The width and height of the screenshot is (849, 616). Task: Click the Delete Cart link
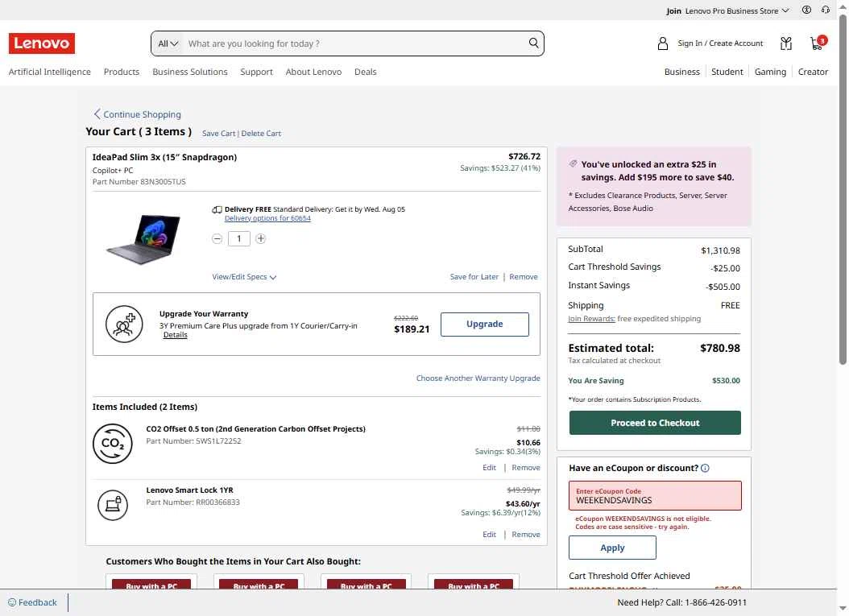pos(261,134)
